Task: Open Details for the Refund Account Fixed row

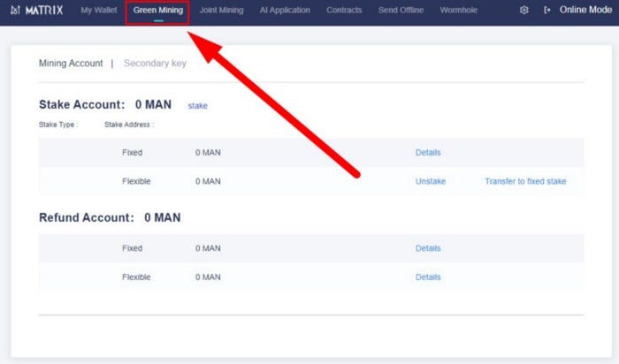Action: tap(428, 248)
